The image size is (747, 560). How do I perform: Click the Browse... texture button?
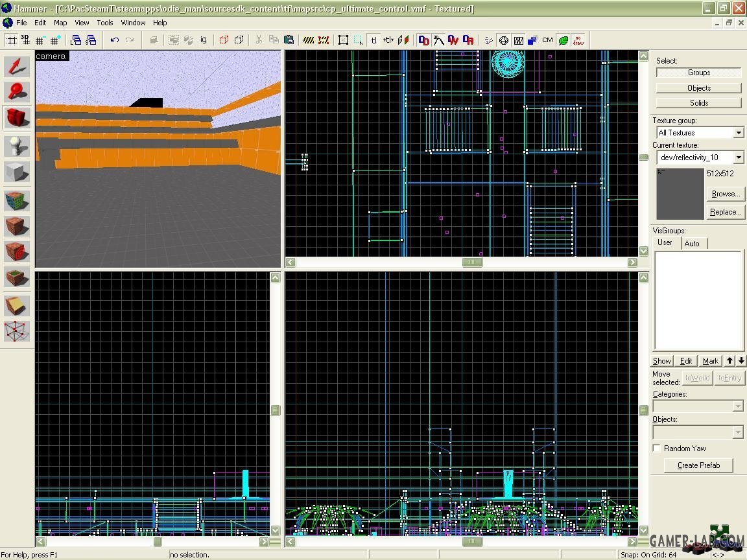[725, 194]
